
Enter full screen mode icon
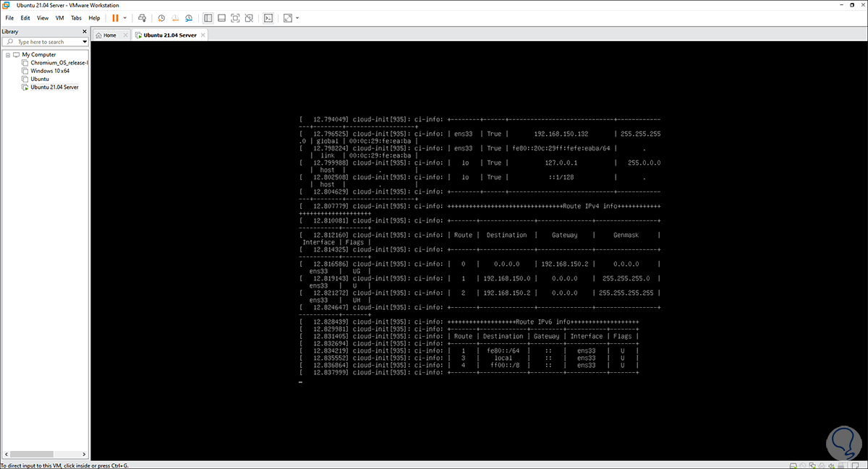[x=236, y=17]
